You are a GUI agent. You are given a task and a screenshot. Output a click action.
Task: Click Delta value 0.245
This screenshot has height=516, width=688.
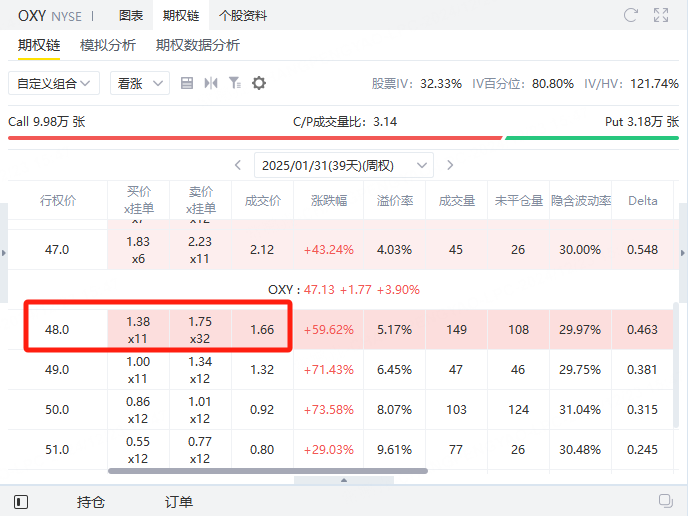(x=642, y=449)
